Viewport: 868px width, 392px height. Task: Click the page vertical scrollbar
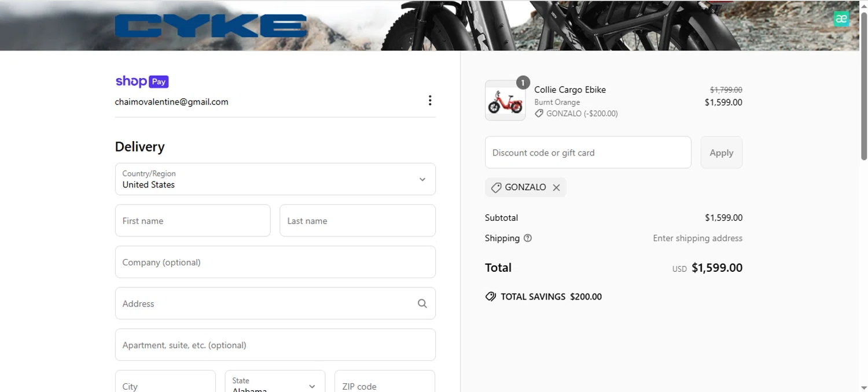click(863, 87)
